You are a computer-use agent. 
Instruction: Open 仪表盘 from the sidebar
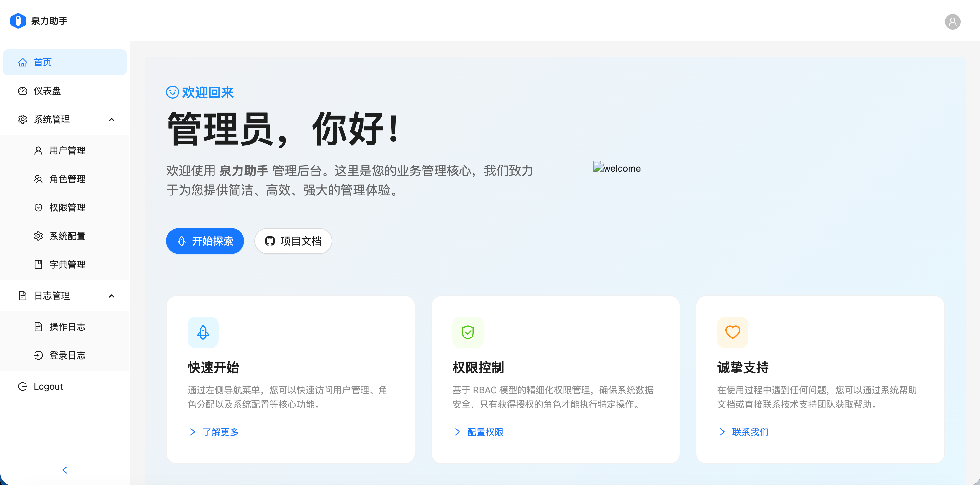(47, 91)
